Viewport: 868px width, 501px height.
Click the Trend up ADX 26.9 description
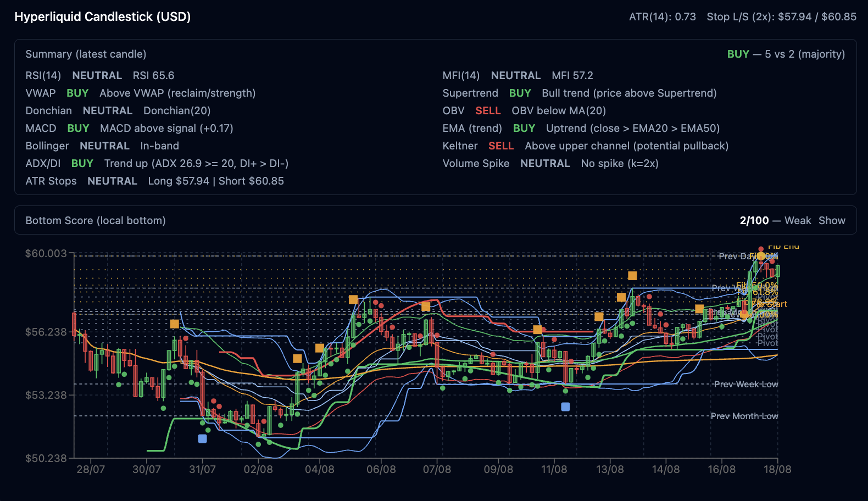[x=196, y=163]
